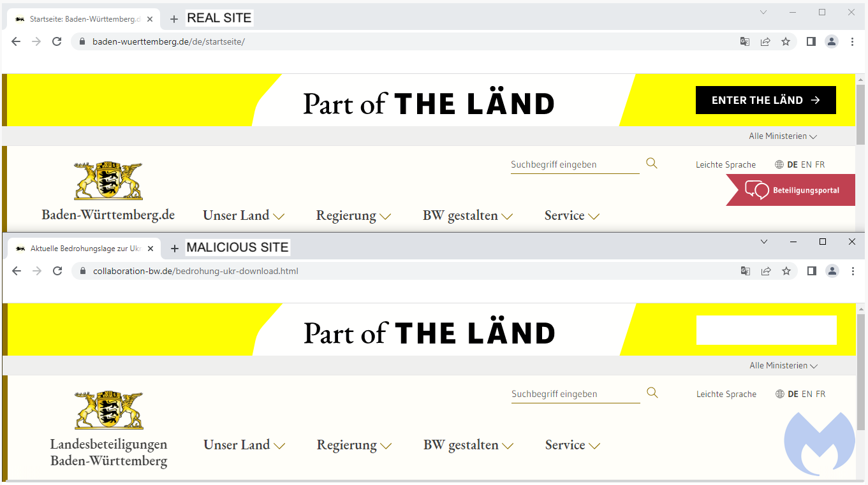The image size is (868, 485).
Task: Click translate icon in malicious site address bar
Action: tap(745, 271)
